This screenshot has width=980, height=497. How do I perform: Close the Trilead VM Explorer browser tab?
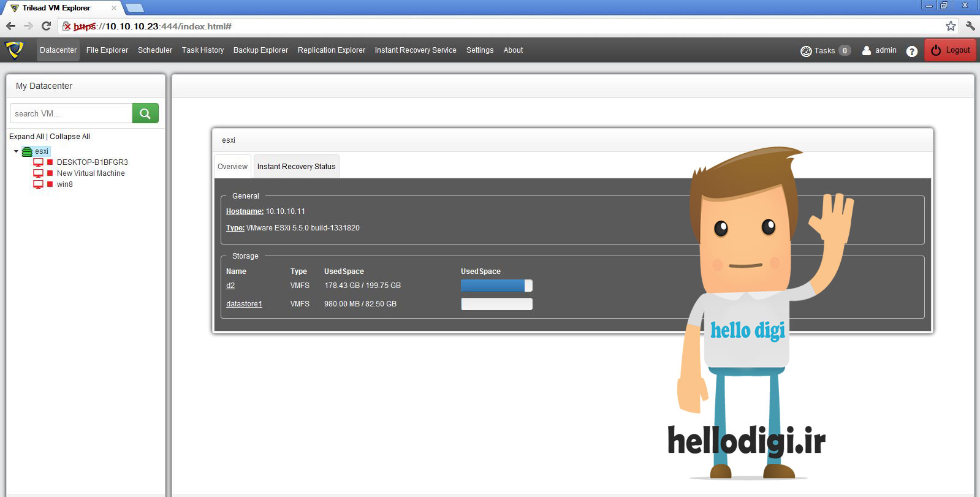pyautogui.click(x=113, y=8)
